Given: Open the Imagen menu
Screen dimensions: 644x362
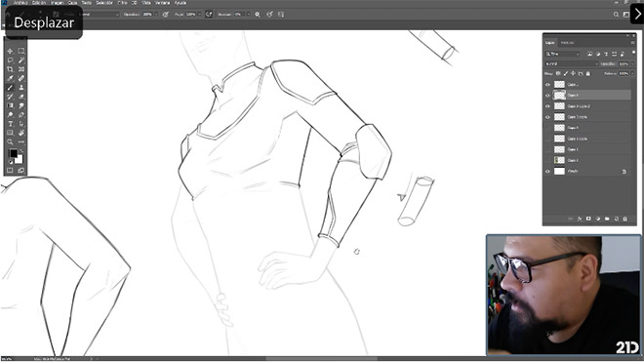Looking at the screenshot, I should (x=58, y=3).
